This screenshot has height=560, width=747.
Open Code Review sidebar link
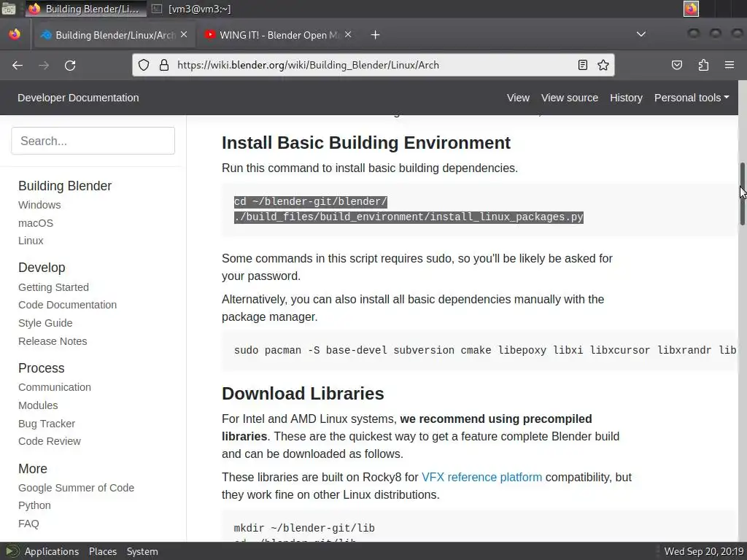50,441
